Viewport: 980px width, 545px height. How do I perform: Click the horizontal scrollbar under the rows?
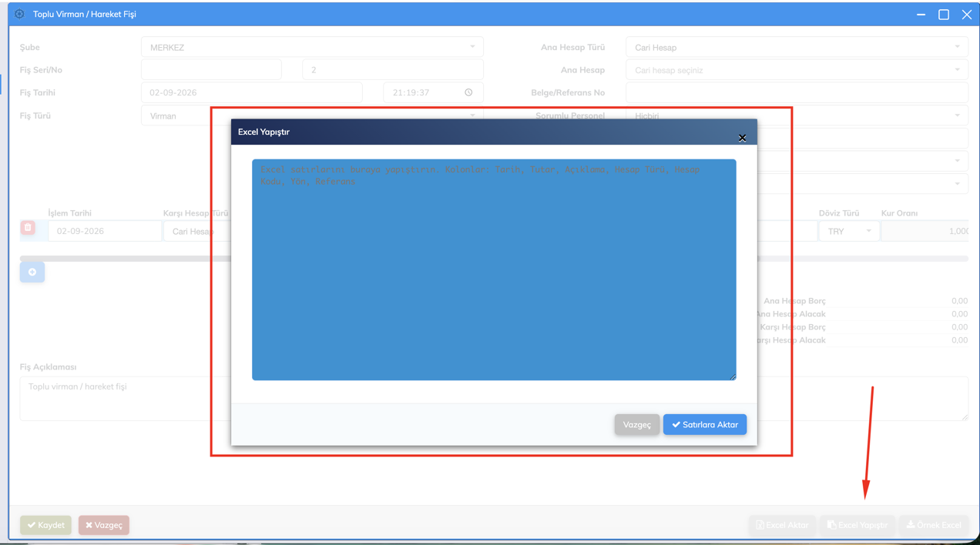[x=125, y=259]
